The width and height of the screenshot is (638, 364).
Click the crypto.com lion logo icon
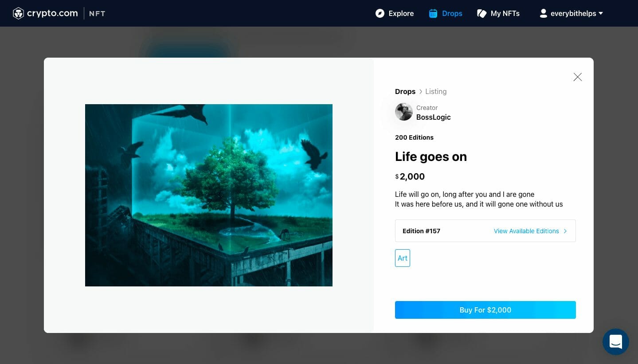coord(18,13)
